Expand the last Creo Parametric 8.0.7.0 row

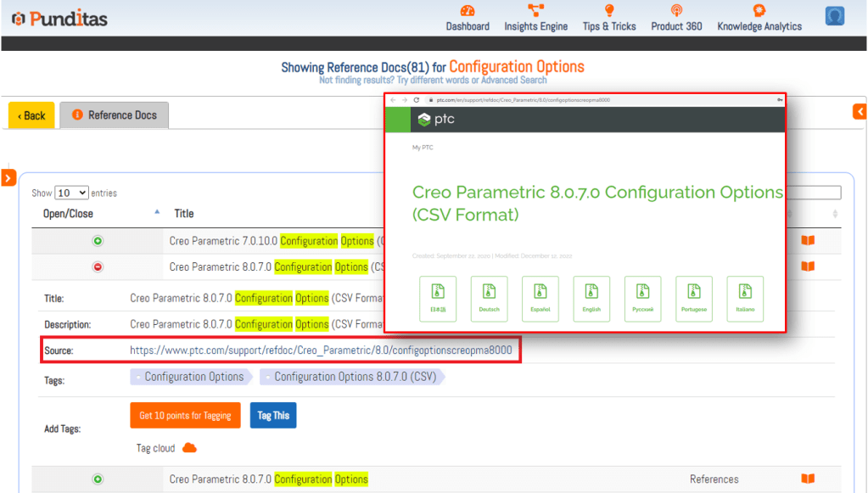click(x=98, y=479)
